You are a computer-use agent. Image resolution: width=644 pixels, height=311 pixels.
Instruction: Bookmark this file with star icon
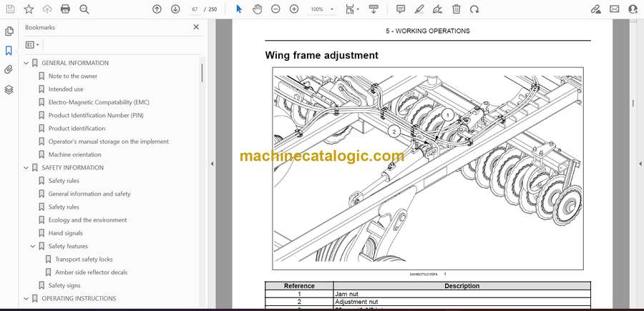tap(29, 9)
